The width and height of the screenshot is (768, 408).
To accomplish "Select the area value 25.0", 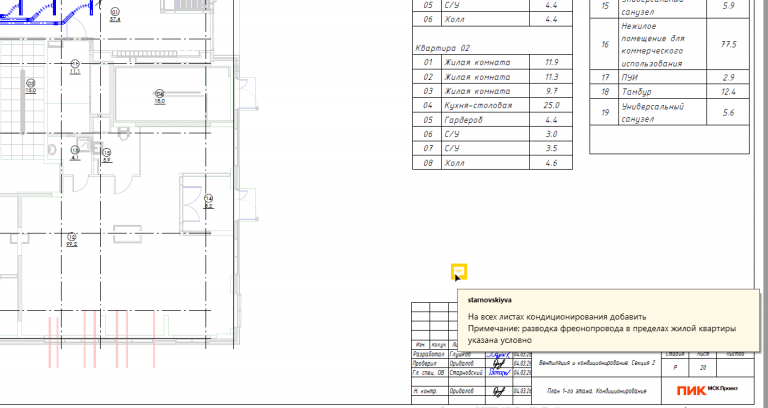I will coord(551,105).
